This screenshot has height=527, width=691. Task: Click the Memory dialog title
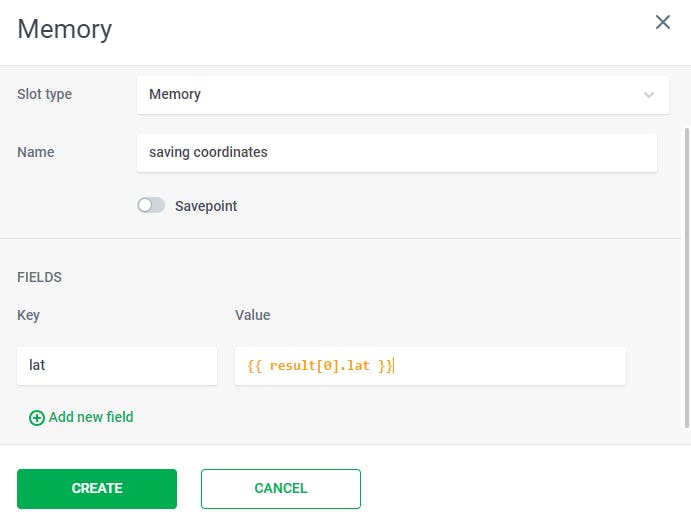click(65, 29)
